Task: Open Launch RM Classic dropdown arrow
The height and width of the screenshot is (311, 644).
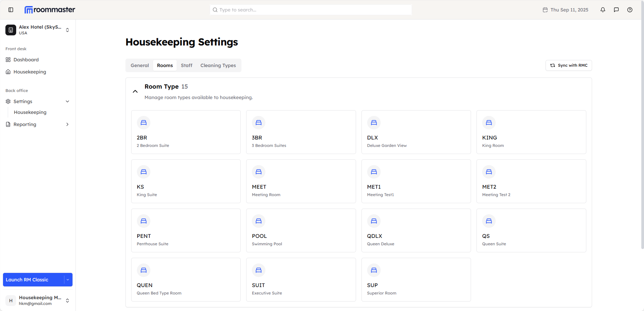Action: [68, 280]
